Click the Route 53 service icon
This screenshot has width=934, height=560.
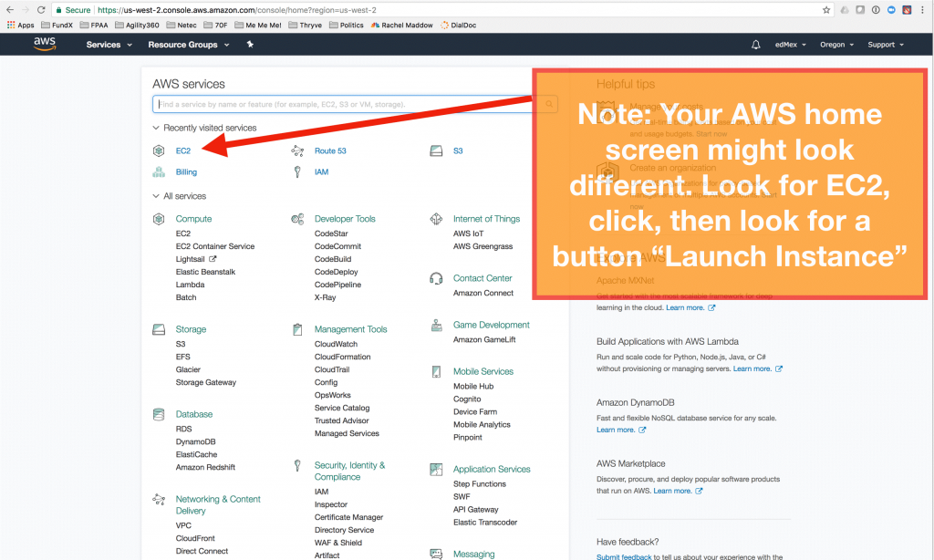point(297,150)
